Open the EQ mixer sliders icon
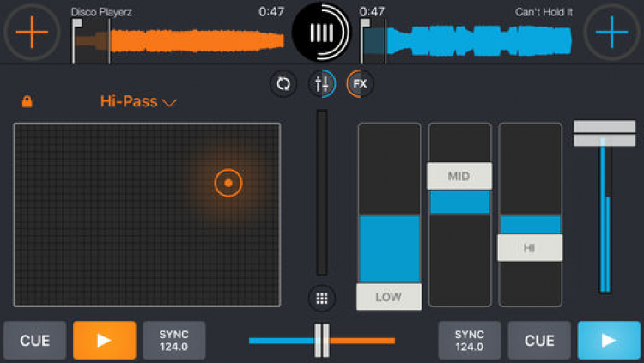This screenshot has height=363, width=644. pyautogui.click(x=322, y=84)
